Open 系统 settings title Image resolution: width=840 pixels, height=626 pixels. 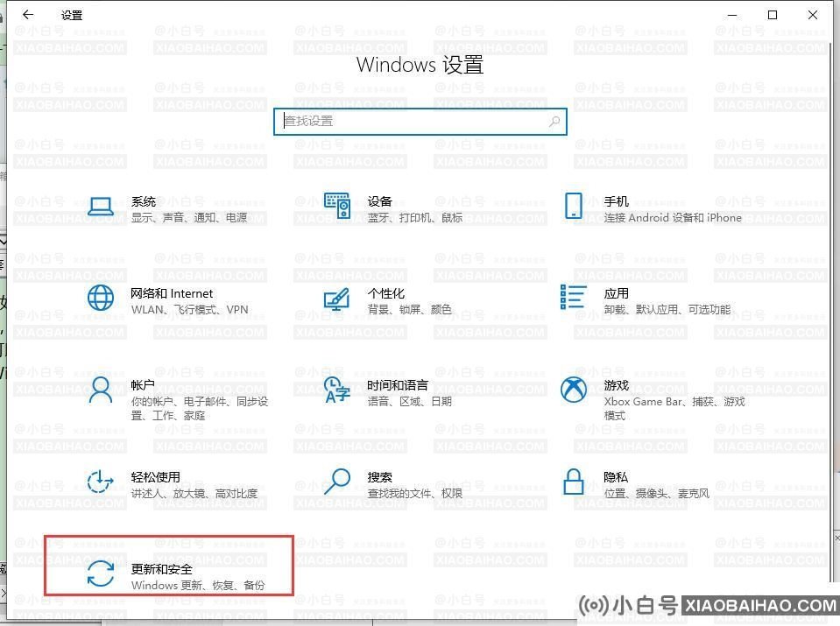coord(144,201)
